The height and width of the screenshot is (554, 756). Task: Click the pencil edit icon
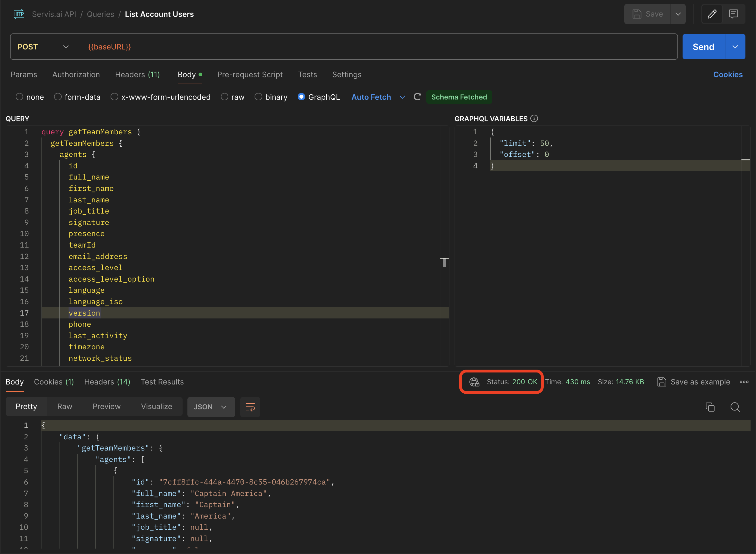click(x=712, y=14)
